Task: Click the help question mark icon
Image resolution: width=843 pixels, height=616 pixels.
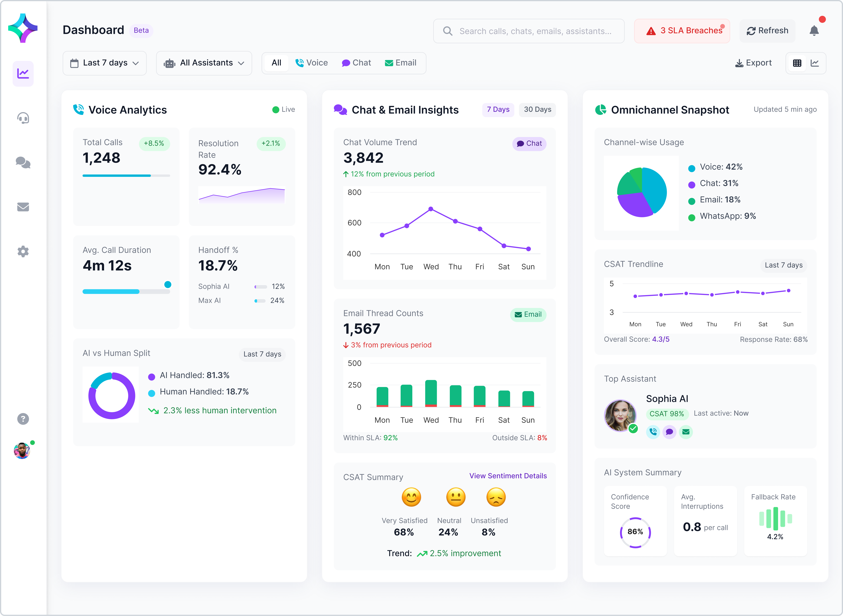Action: (x=23, y=419)
